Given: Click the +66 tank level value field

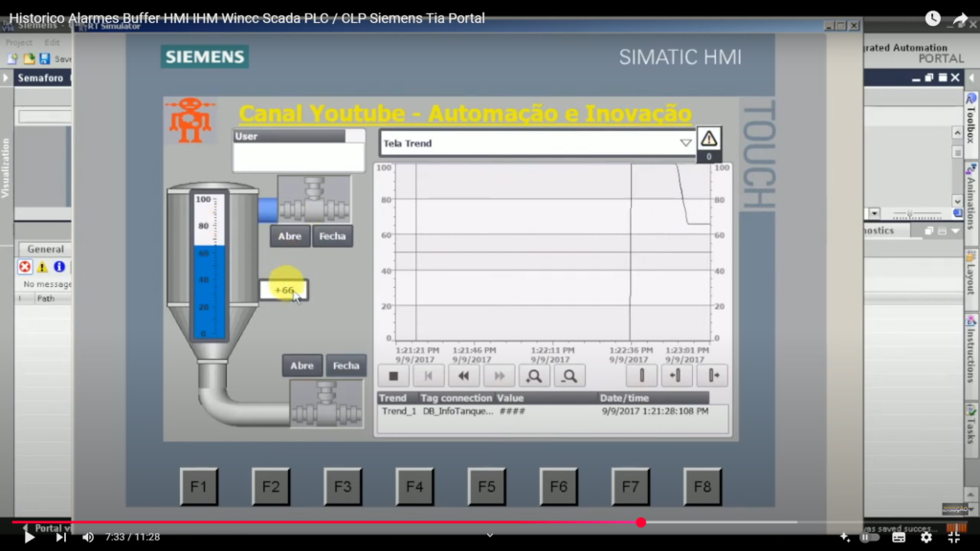Looking at the screenshot, I should point(284,291).
